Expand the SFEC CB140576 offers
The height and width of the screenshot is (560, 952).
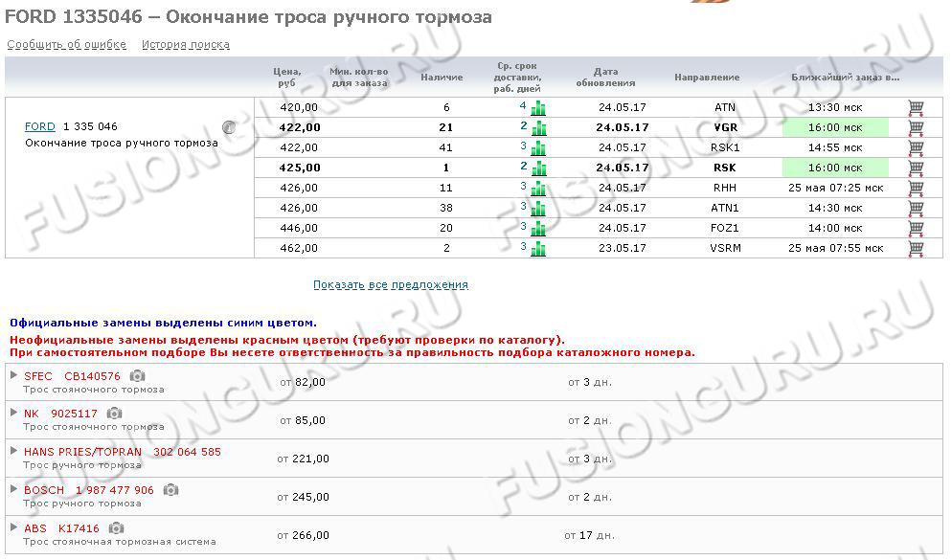[14, 375]
